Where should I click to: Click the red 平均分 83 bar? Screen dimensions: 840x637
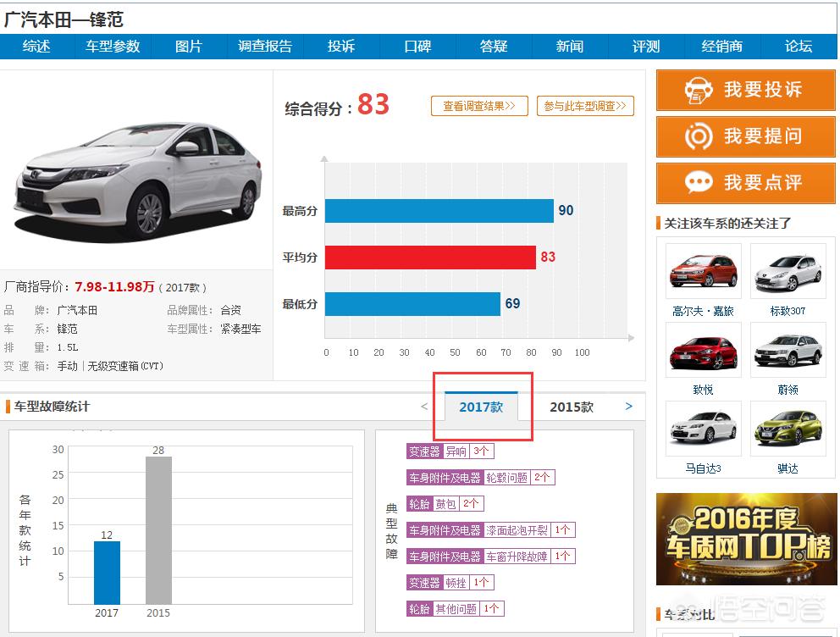(x=430, y=258)
